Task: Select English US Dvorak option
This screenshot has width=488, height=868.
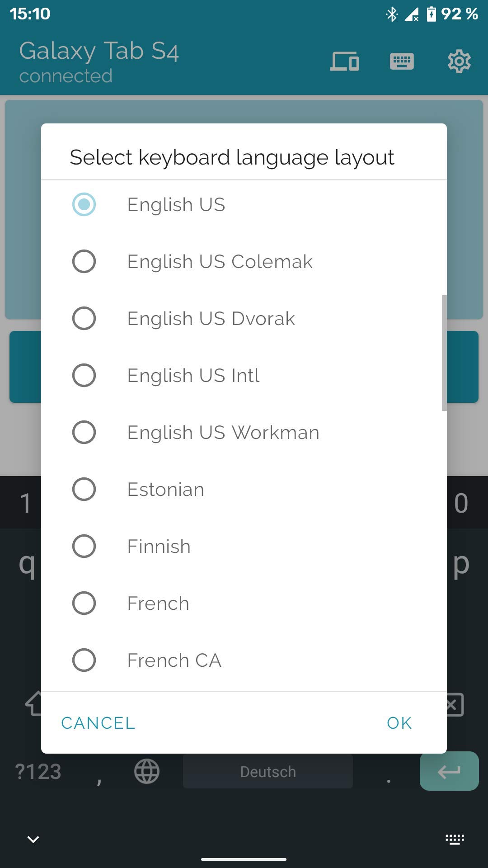Action: (x=84, y=318)
